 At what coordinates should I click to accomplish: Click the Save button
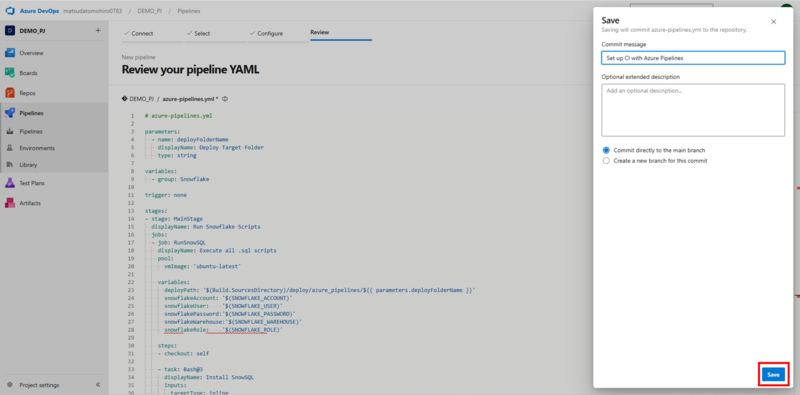pos(773,375)
